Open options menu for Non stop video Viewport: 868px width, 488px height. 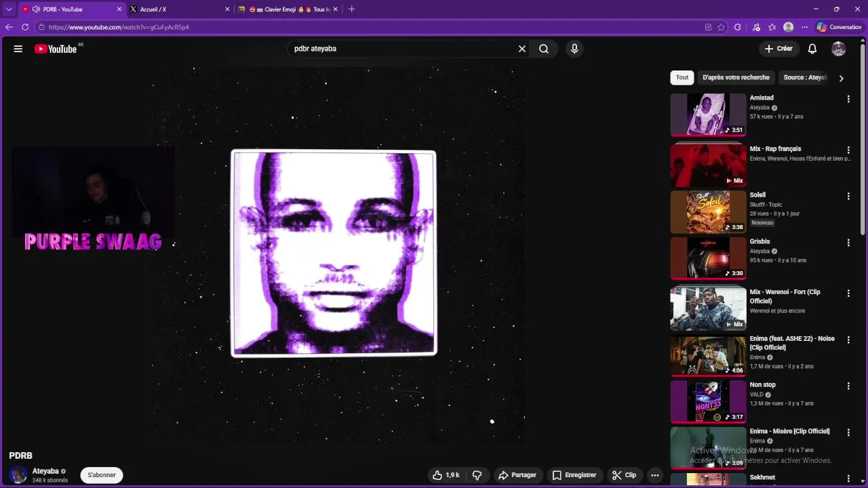click(848, 386)
